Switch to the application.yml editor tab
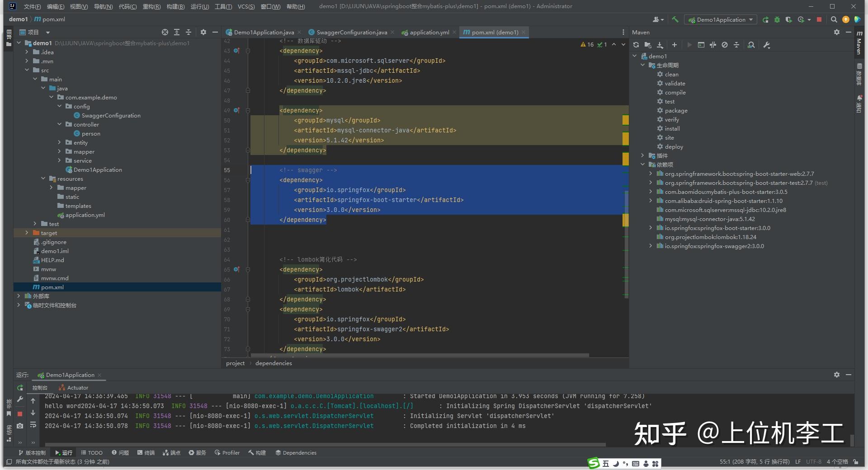The height and width of the screenshot is (470, 868). [428, 32]
